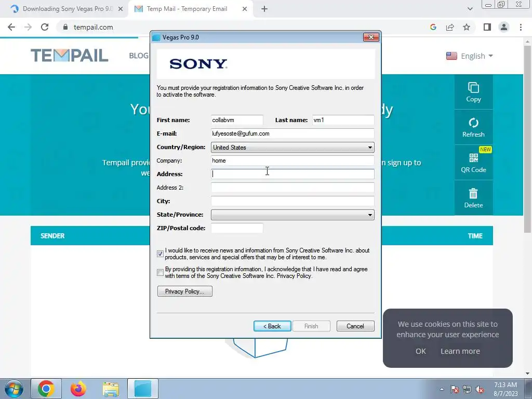532x399 pixels.
Task: Expand the State/Province dropdown
Action: (292, 215)
